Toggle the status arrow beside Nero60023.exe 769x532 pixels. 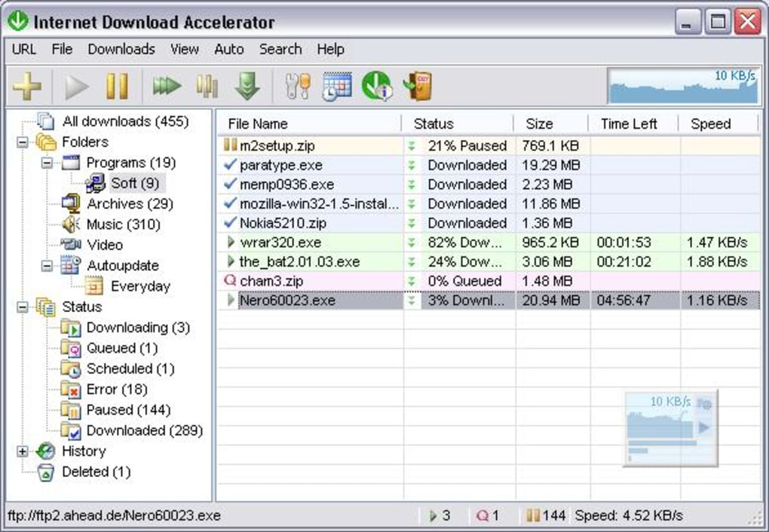(x=412, y=300)
